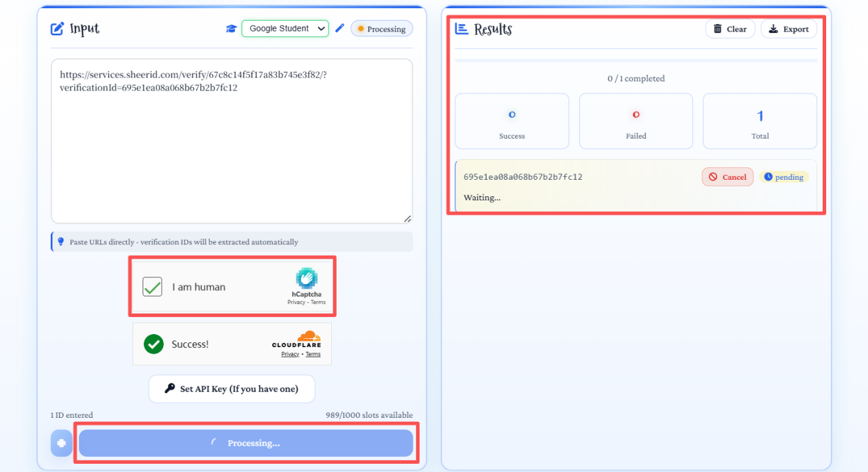Click the '1 ID entered' text
Image resolution: width=868 pixels, height=472 pixels.
click(x=72, y=415)
